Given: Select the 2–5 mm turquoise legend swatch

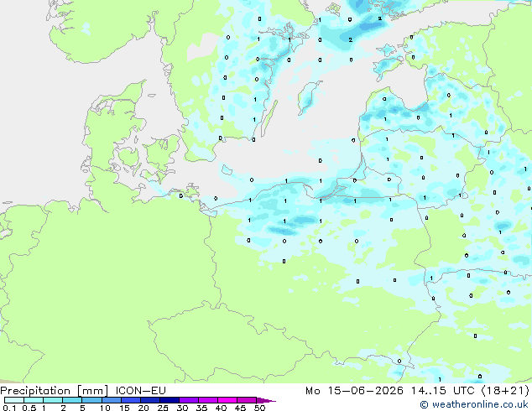Looking at the screenshot, I should (x=72, y=400).
